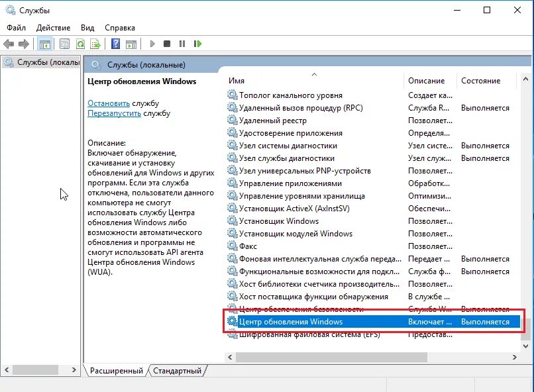Click the list horizontal scroll left arrow
The image size is (534, 392).
[x=230, y=357]
